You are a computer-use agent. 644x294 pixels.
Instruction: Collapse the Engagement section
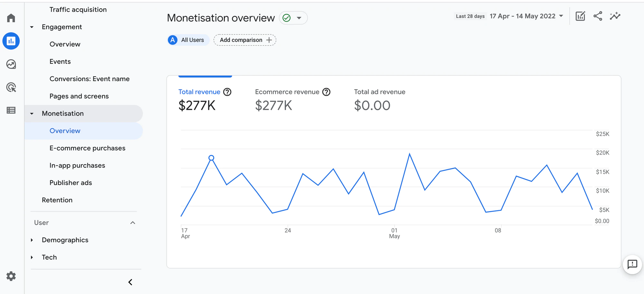point(32,27)
